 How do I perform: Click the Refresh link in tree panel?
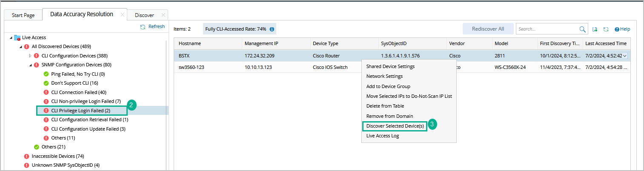click(x=152, y=27)
